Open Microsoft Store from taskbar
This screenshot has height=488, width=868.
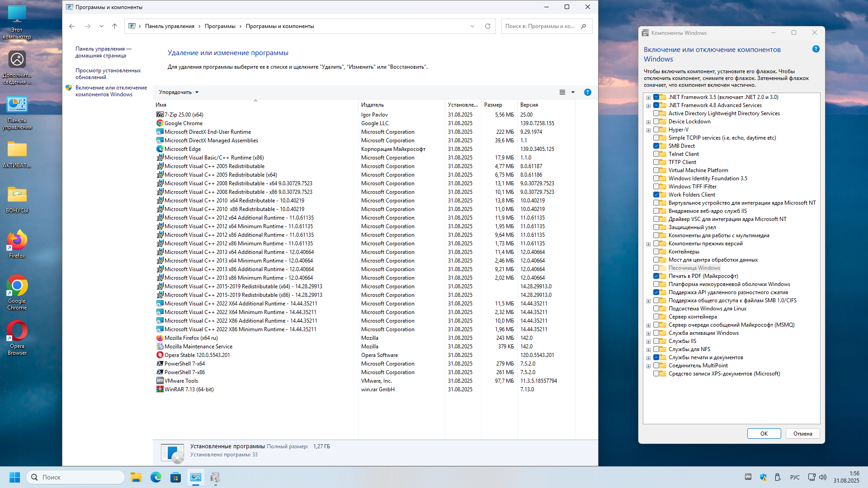click(175, 477)
